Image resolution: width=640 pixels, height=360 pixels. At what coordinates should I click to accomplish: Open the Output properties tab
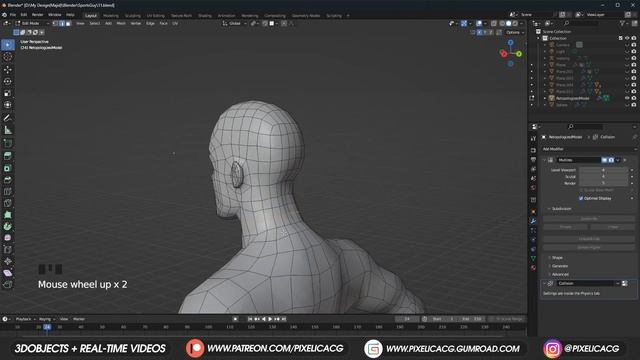pyautogui.click(x=533, y=160)
